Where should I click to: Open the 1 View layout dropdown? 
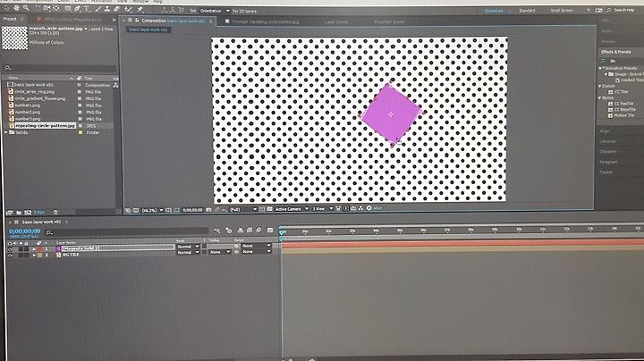[x=323, y=209]
